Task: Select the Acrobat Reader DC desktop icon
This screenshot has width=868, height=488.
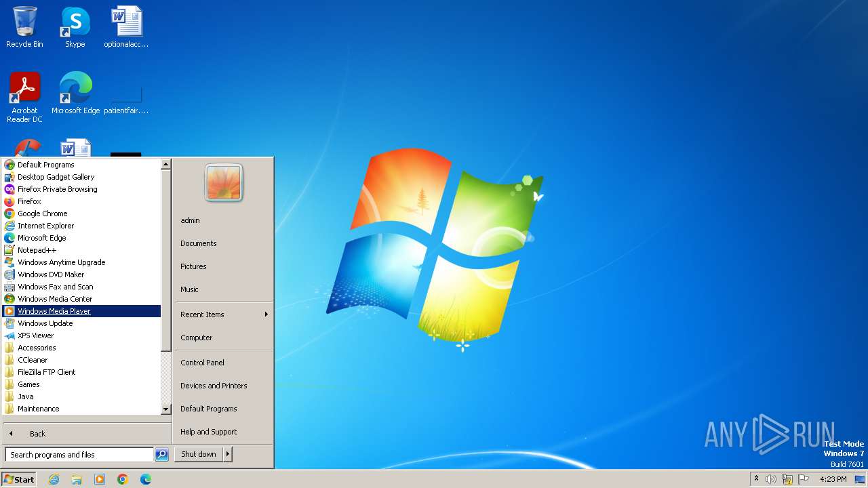Action: (25, 97)
